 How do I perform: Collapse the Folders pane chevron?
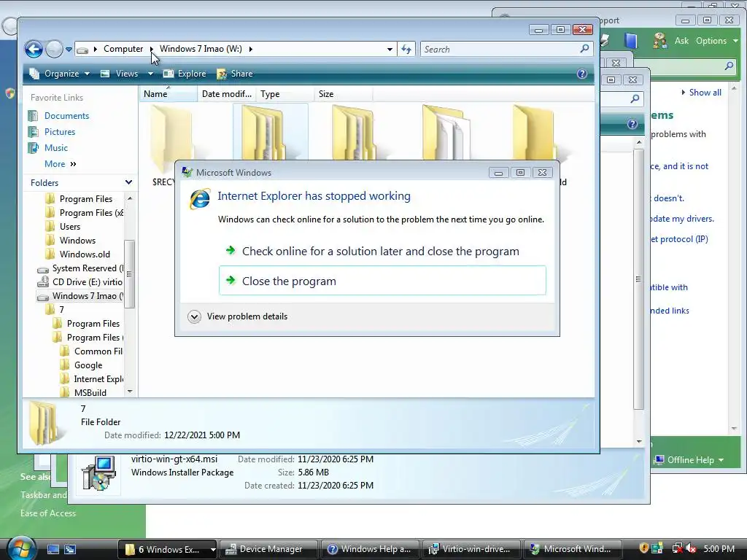pyautogui.click(x=128, y=182)
